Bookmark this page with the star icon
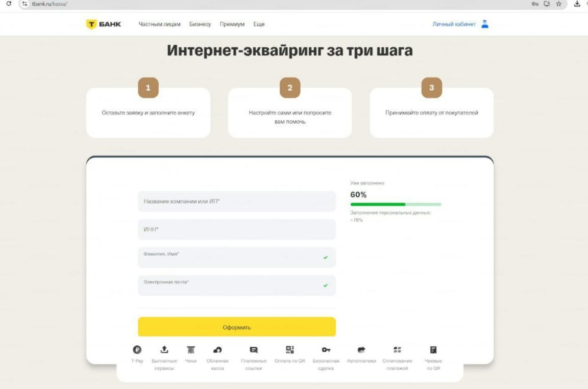Viewport: 588px width, 389px height. 559,3
